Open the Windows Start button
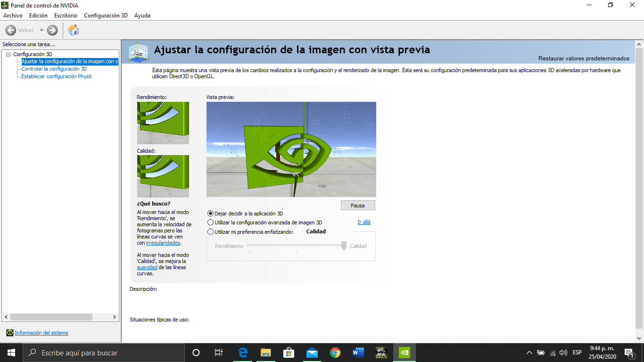 click(11, 353)
